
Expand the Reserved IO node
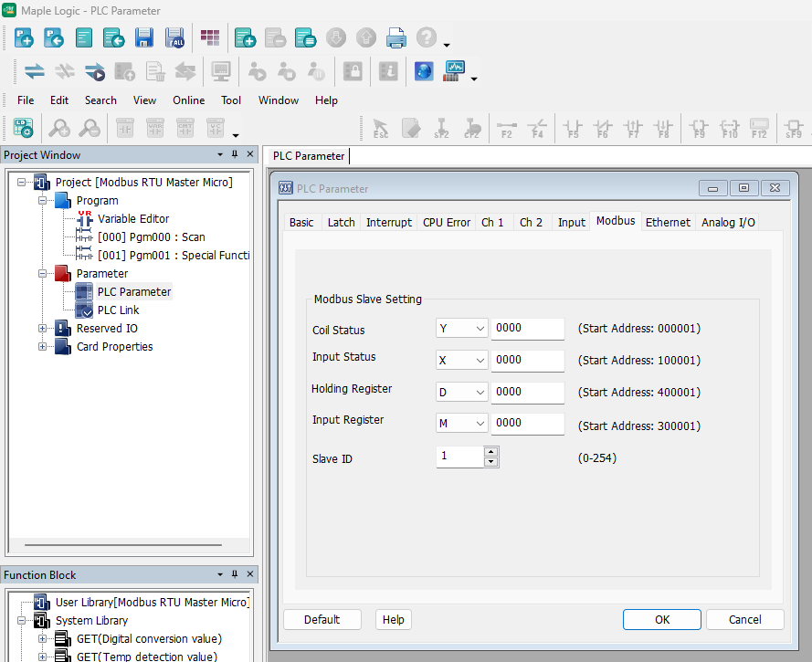click(x=42, y=328)
